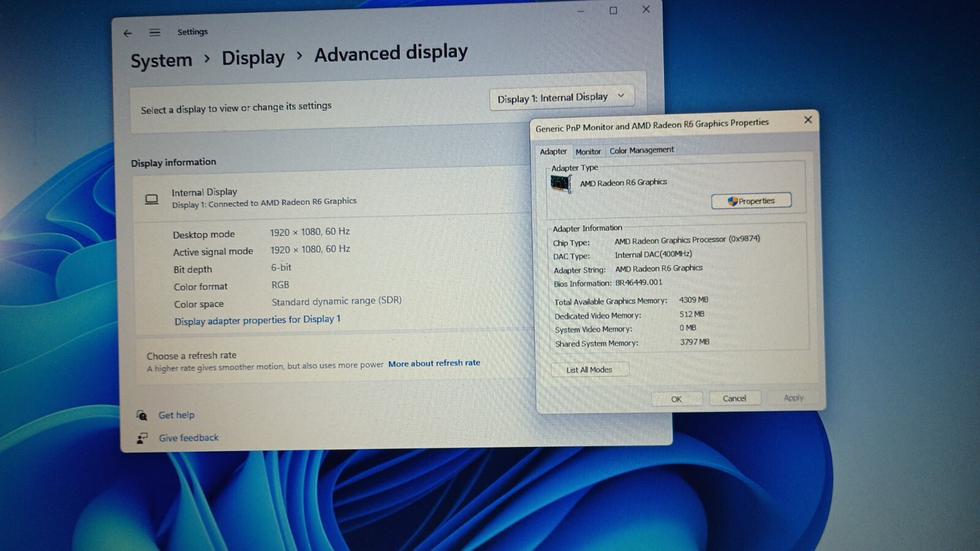Viewport: 980px width, 551px height.
Task: Open the More about refresh rate link
Action: click(434, 363)
